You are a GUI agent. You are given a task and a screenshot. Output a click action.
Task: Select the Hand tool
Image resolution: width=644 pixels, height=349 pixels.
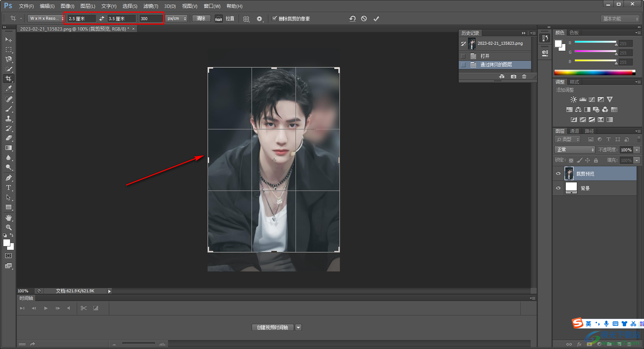pyautogui.click(x=9, y=218)
